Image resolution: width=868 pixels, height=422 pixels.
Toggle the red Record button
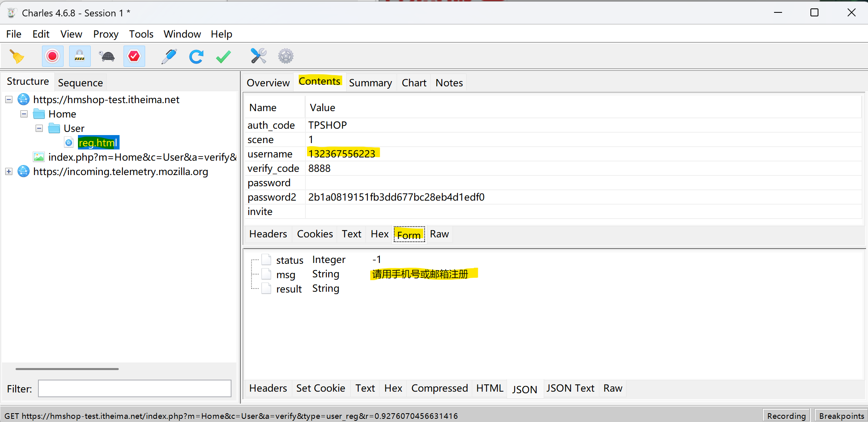point(52,56)
